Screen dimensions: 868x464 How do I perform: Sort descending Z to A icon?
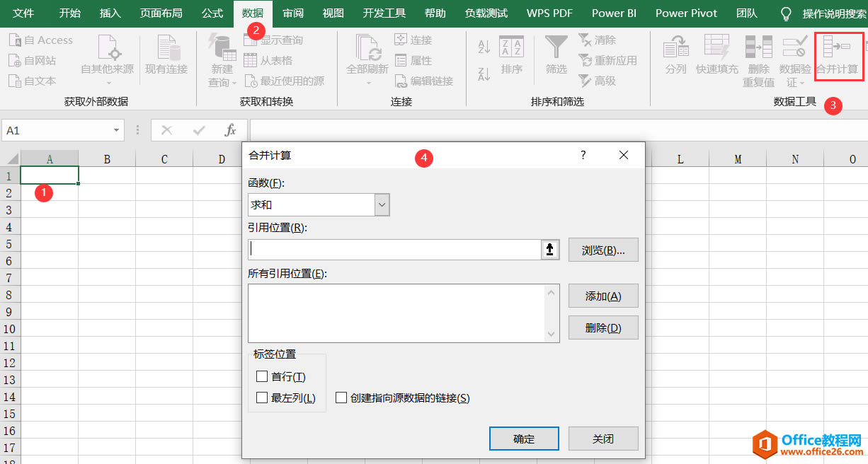click(484, 74)
